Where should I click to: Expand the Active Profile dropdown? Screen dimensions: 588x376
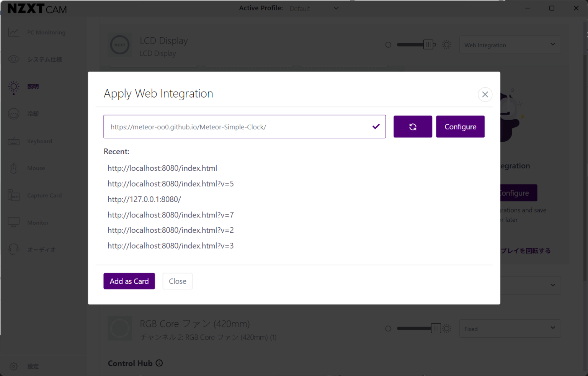pos(314,8)
